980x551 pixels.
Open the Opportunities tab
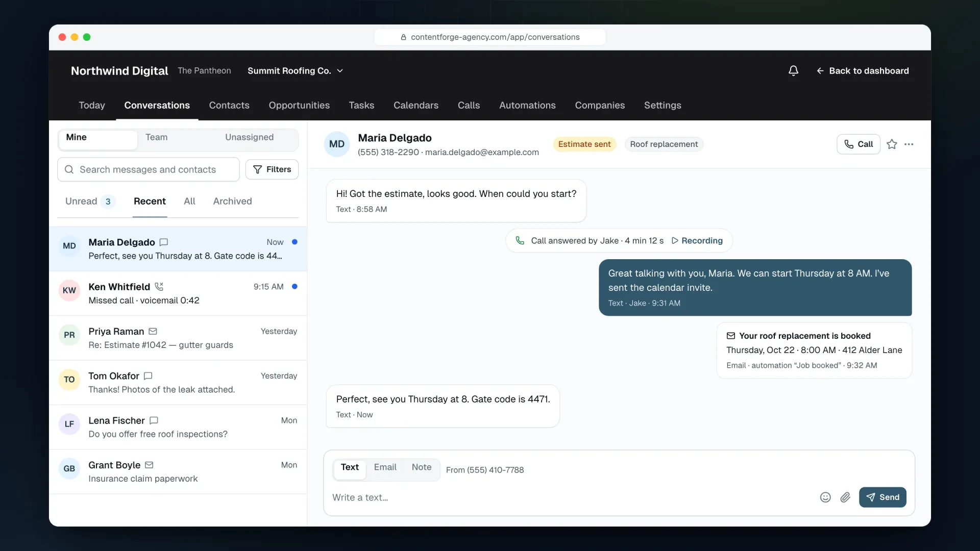[x=299, y=105]
